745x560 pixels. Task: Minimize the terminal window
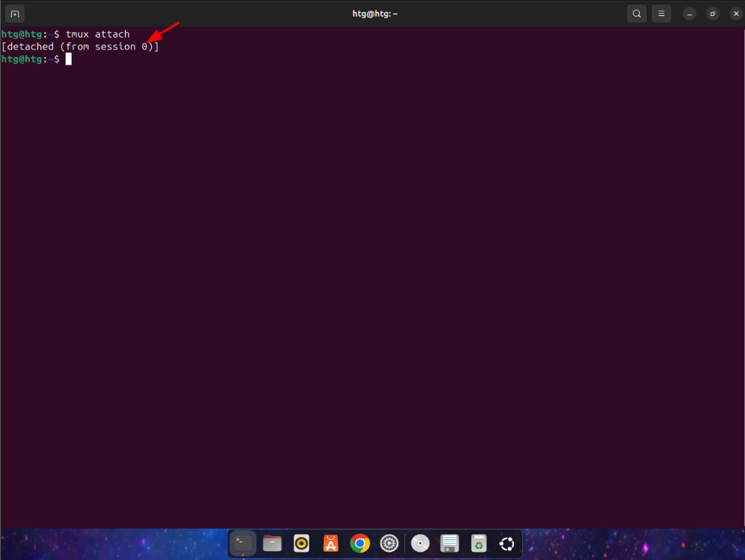point(689,14)
